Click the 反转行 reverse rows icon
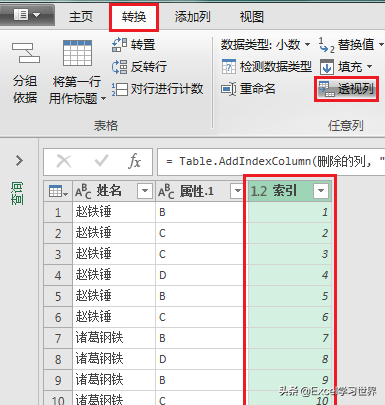The image size is (385, 405). (x=119, y=67)
